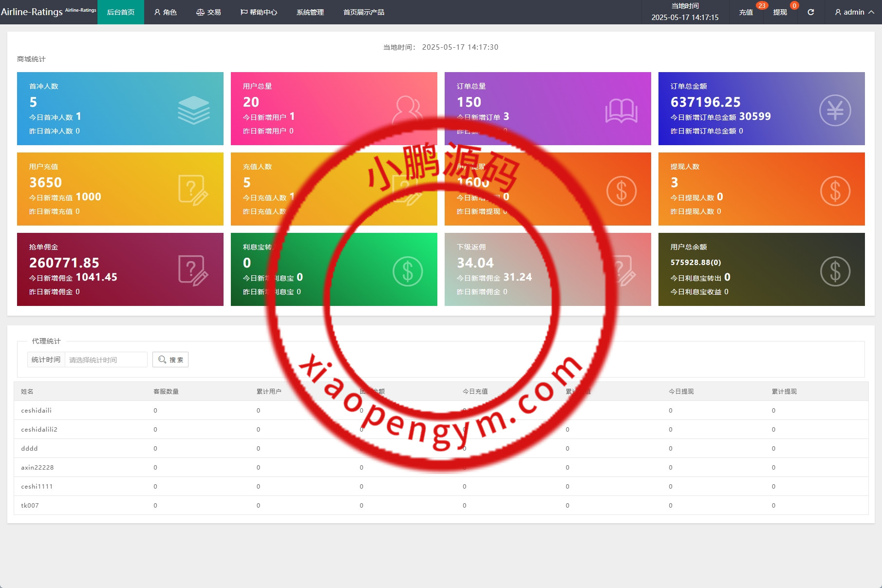Image resolution: width=882 pixels, height=588 pixels.
Task: Click the 统计时间 date input field
Action: point(106,360)
